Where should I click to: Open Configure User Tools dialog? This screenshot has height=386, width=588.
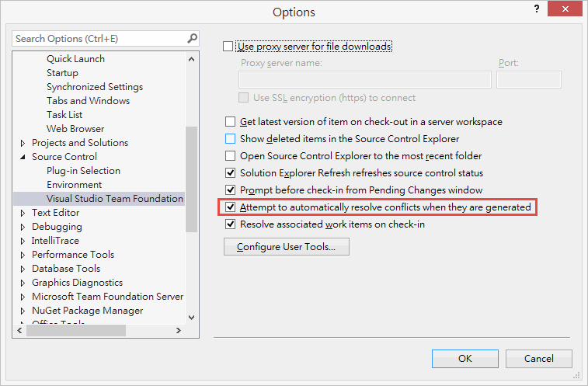pyautogui.click(x=287, y=246)
